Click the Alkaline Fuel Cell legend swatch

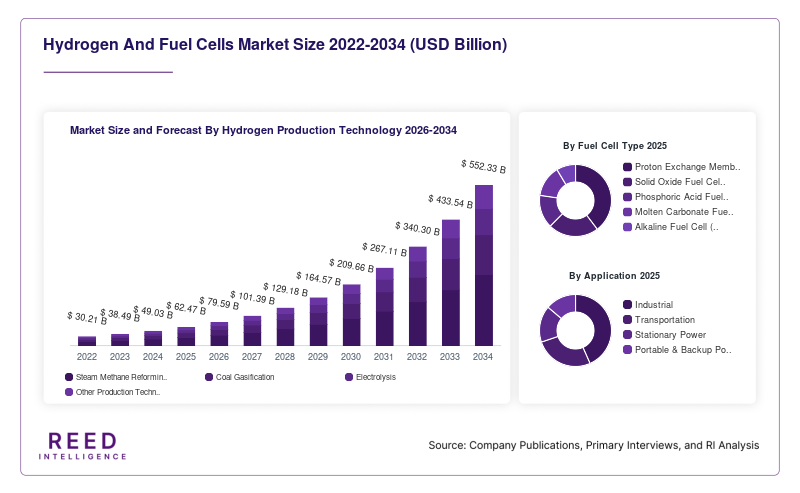(x=628, y=227)
